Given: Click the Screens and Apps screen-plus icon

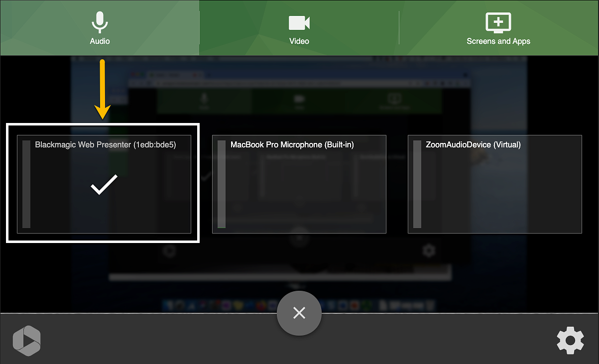Looking at the screenshot, I should coord(498,22).
